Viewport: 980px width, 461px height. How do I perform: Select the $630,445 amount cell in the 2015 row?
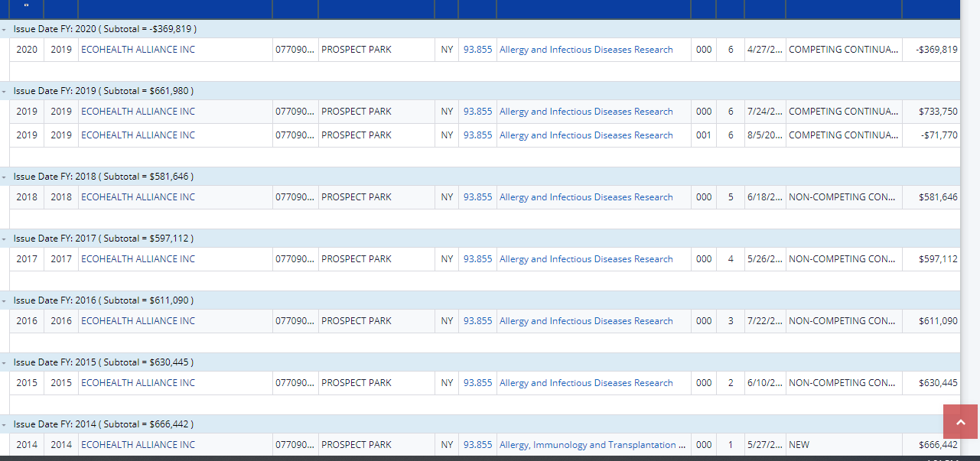point(931,383)
